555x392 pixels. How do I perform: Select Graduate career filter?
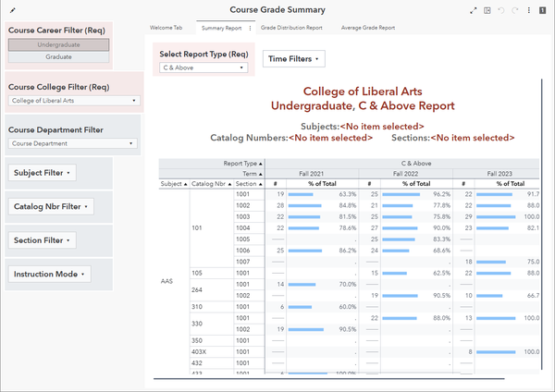point(59,56)
